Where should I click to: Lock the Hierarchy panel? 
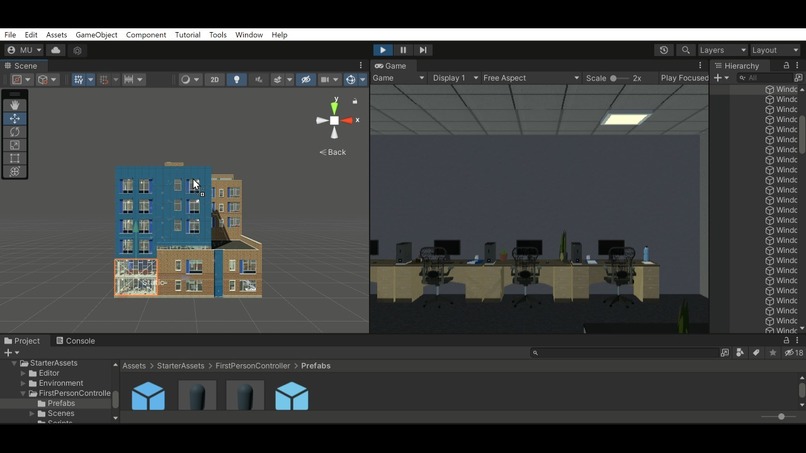786,65
